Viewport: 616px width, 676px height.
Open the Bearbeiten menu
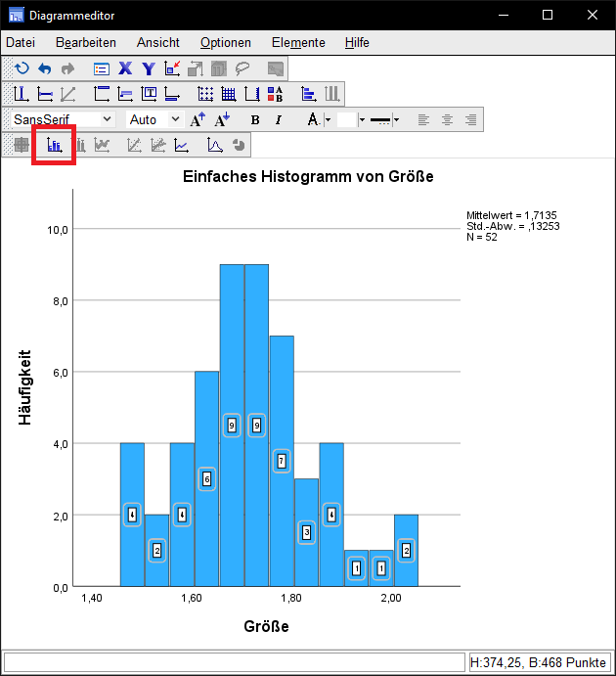point(86,43)
